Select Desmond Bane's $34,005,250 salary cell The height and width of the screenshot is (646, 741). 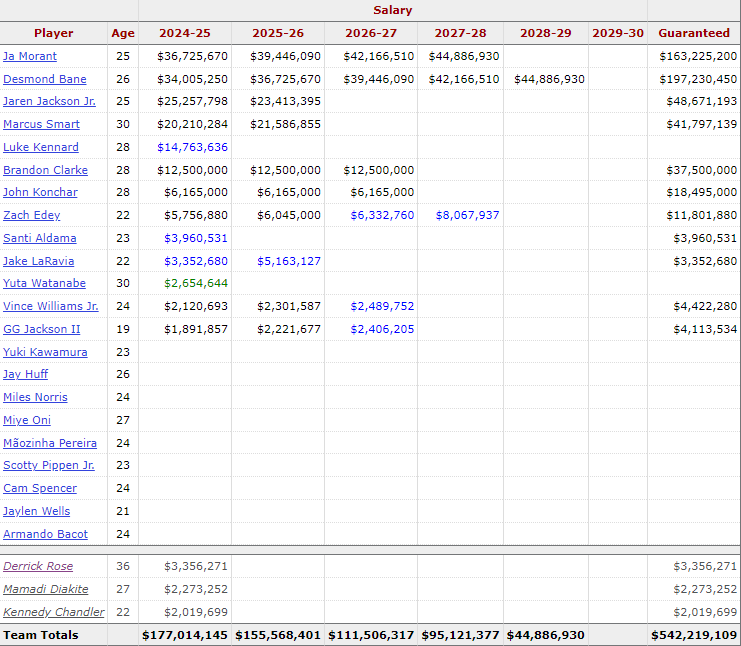pos(192,79)
